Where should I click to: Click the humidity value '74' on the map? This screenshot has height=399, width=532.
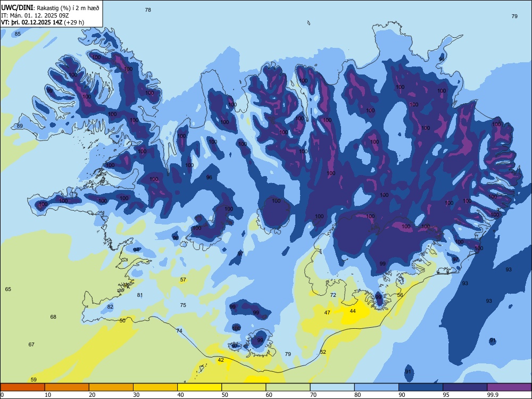coord(179,331)
